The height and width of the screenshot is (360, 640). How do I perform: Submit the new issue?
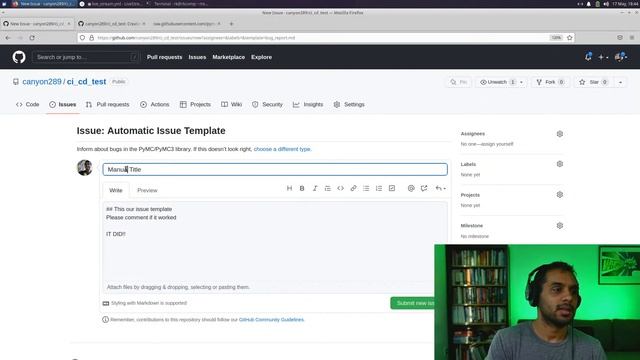coord(413,303)
